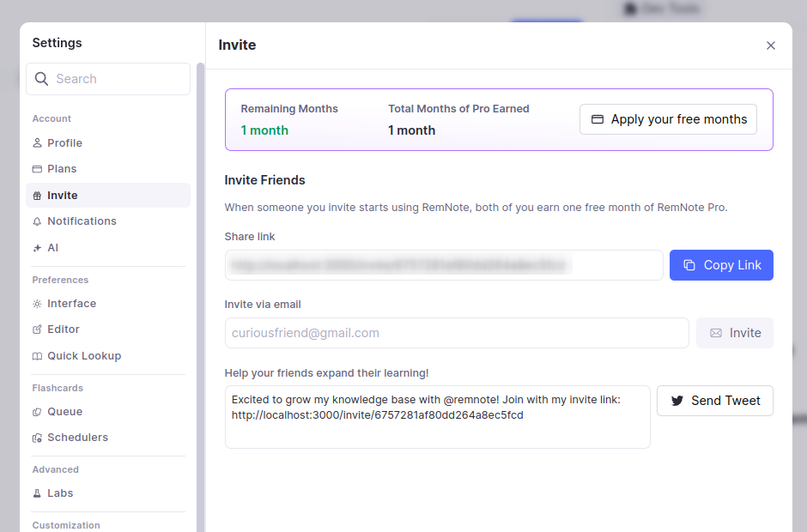Click the Quick Lookup book icon

[37, 356]
